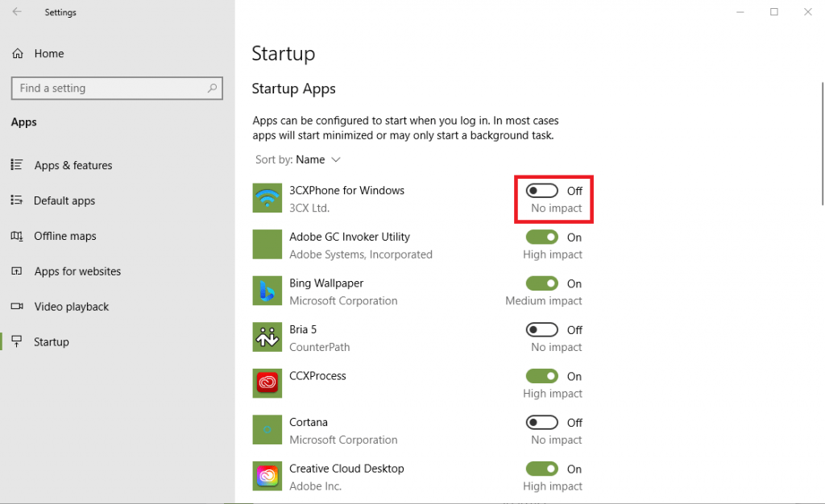The image size is (825, 504).
Task: Click the back arrow in Settings
Action: pyautogui.click(x=17, y=11)
